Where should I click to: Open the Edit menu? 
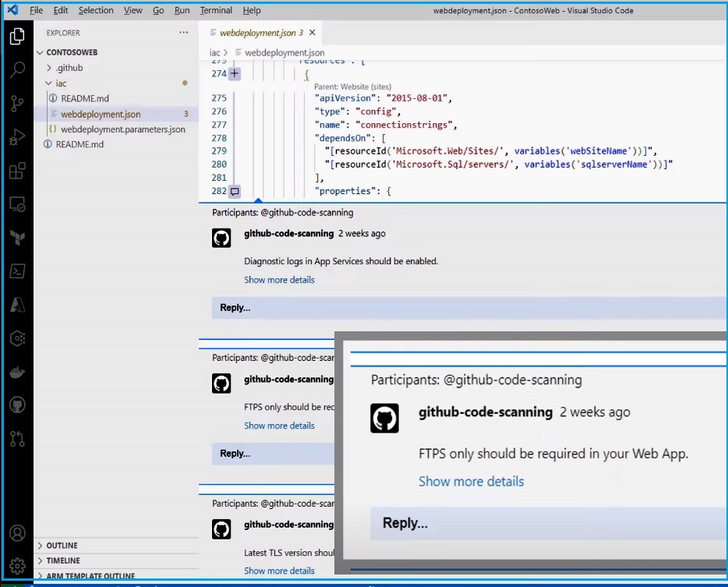[60, 10]
